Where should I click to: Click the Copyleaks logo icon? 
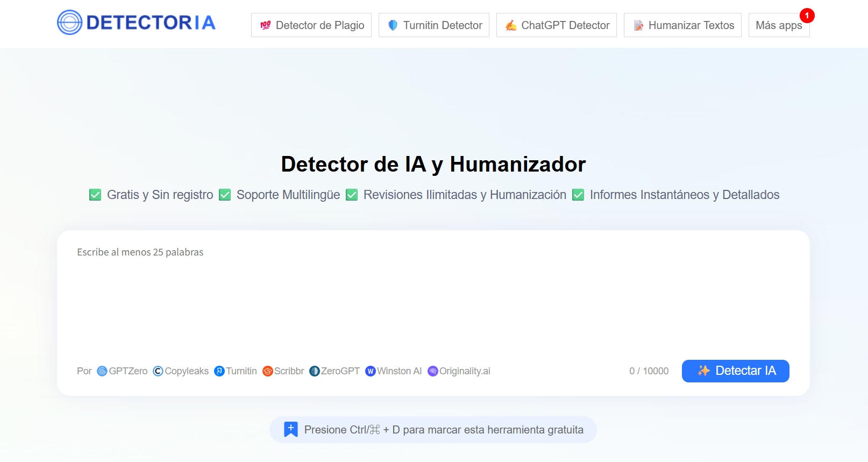(x=158, y=371)
